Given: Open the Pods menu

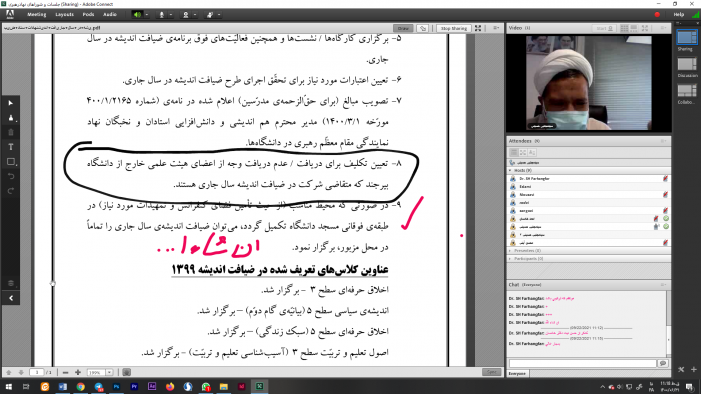Looking at the screenshot, I should click(89, 15).
